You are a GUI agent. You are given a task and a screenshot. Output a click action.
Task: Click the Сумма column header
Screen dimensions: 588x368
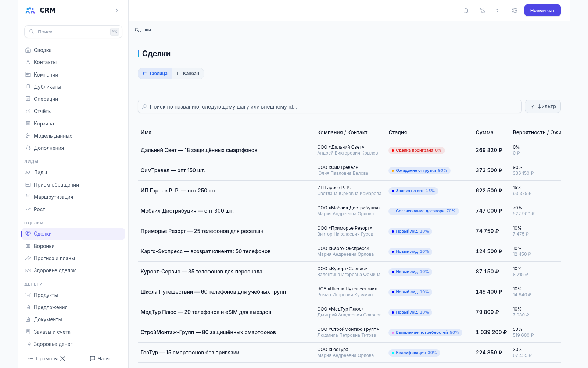(x=484, y=132)
